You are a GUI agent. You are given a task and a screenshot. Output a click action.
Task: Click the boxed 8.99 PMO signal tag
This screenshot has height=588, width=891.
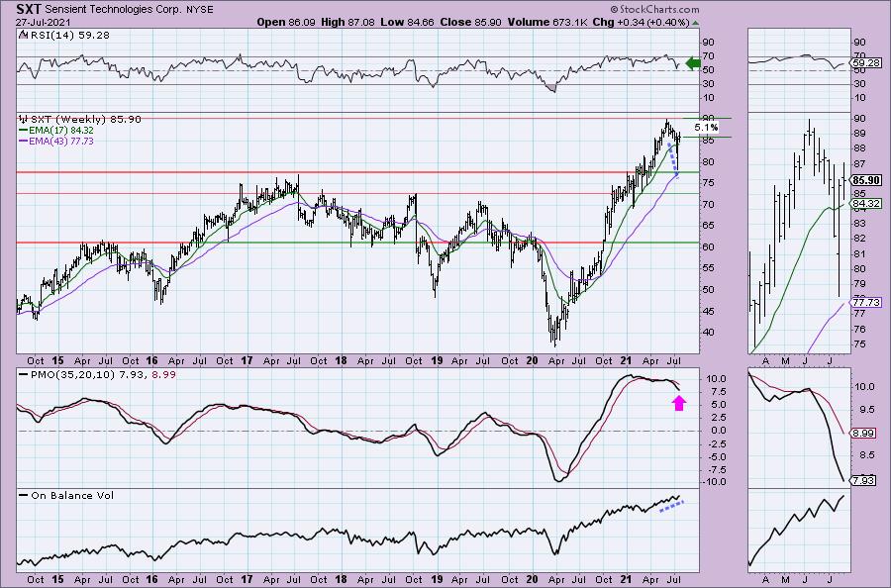pos(863,434)
